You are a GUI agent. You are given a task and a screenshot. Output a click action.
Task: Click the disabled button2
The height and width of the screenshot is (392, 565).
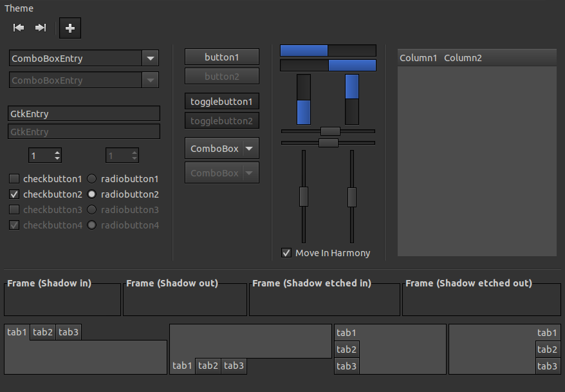coord(222,77)
